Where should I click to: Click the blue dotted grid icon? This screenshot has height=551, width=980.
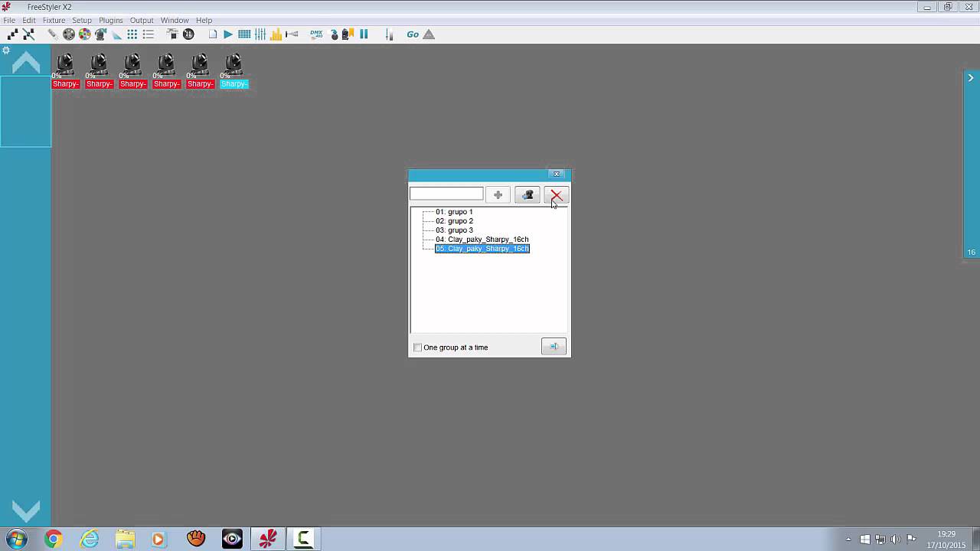(132, 34)
